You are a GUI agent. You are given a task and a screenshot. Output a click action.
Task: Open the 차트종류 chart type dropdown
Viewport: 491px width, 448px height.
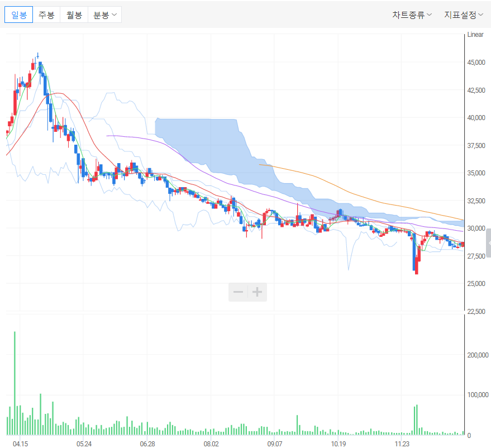click(412, 15)
